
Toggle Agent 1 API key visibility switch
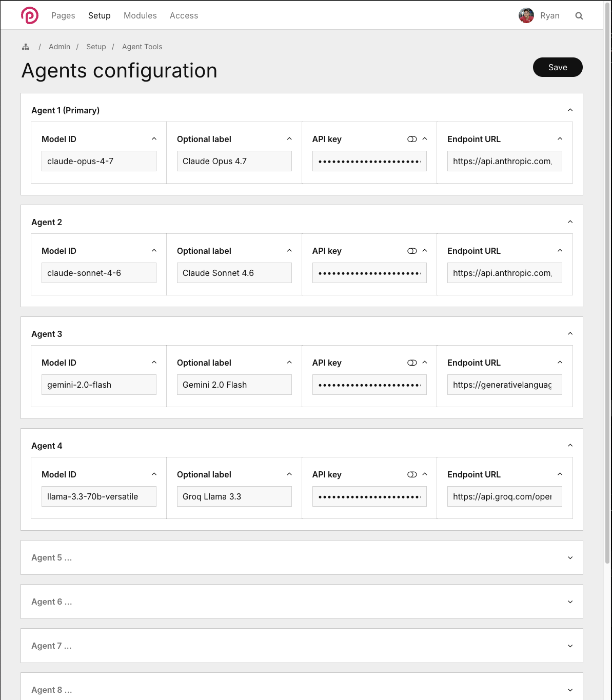click(412, 139)
